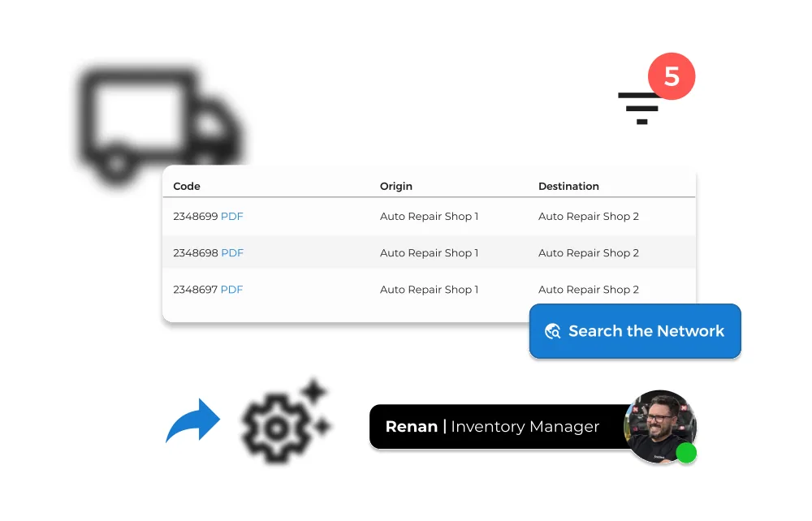This screenshot has width=812, height=521.
Task: Click the Renan Inventory Manager label
Action: pos(492,426)
